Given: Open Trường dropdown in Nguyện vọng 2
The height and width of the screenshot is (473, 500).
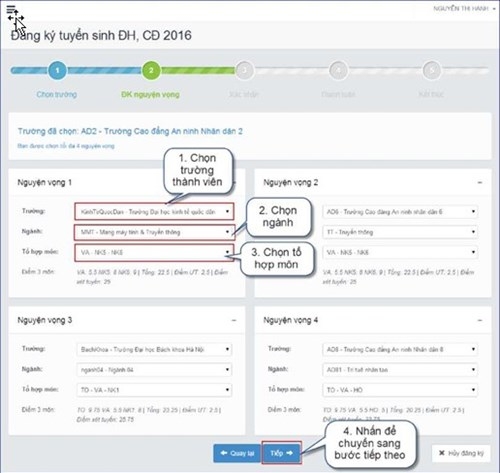Looking at the screenshot, I should click(x=400, y=212).
